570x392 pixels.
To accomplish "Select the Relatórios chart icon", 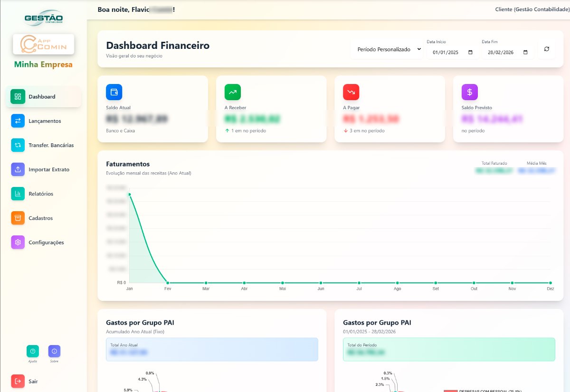I will (x=18, y=194).
